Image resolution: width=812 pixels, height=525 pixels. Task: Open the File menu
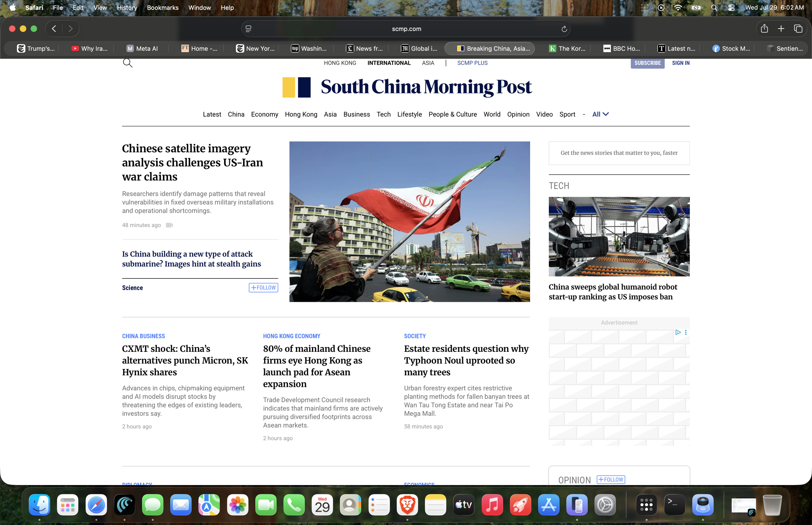point(57,7)
